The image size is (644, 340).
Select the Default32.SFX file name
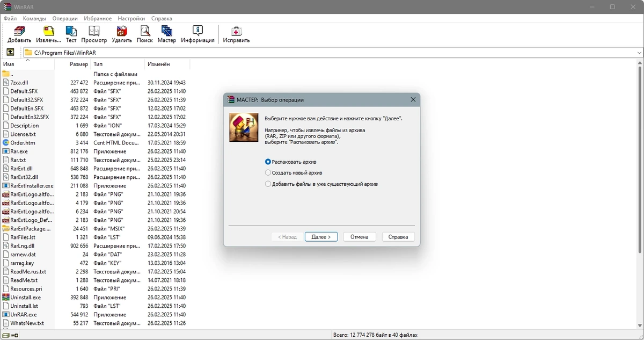coord(26,100)
